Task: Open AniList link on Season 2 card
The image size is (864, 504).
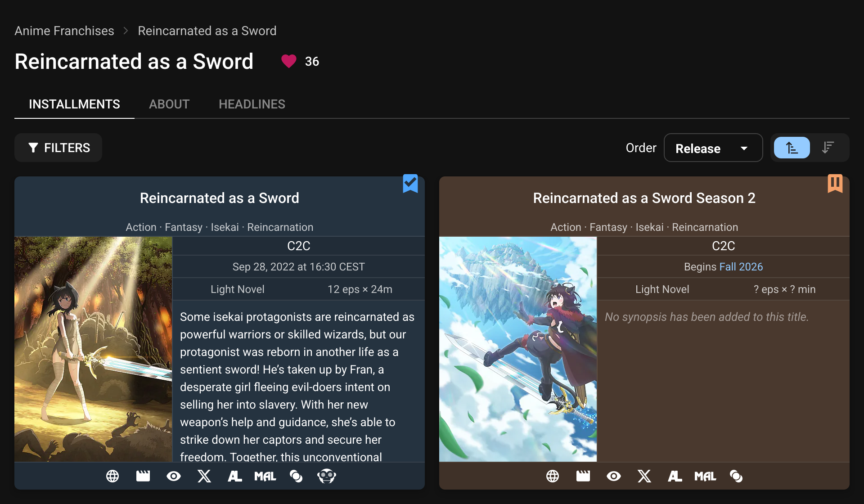Action: (x=675, y=476)
